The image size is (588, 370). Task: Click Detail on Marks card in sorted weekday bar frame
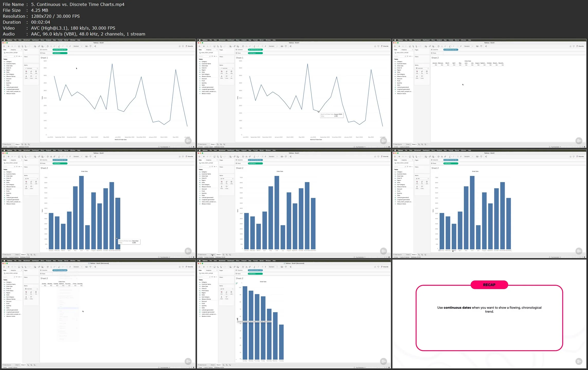pyautogui.click(x=222, y=297)
